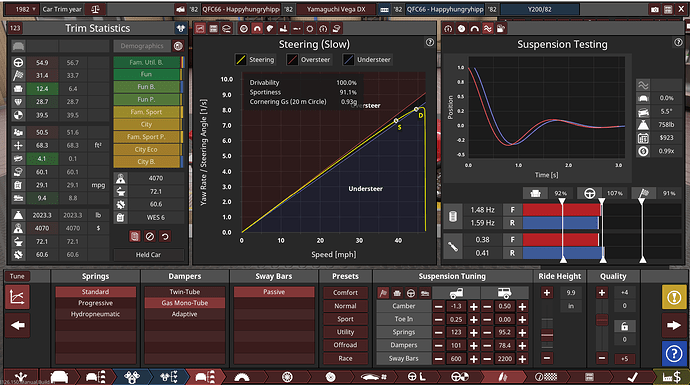Click the Demographics header button
The image size is (690, 385).
(x=142, y=46)
